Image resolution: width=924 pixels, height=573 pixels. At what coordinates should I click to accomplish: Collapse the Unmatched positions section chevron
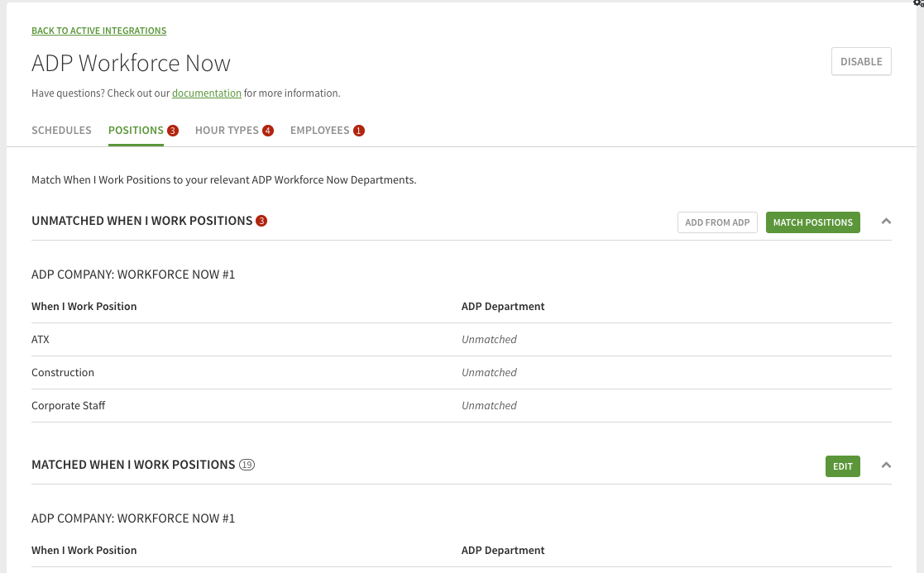point(886,222)
